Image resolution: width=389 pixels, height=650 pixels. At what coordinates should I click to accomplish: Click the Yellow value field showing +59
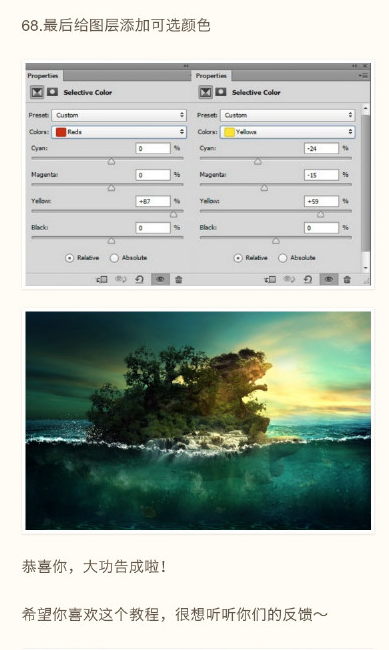pyautogui.click(x=321, y=201)
